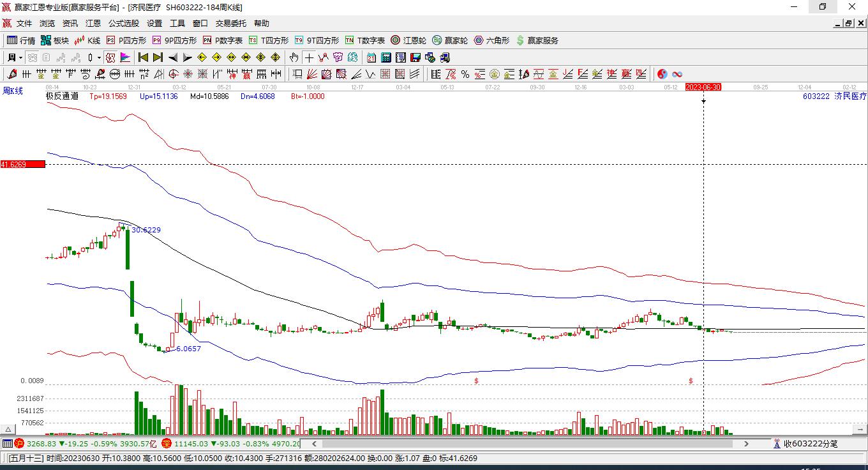Click the colorful flag indicator icon

[125, 57]
